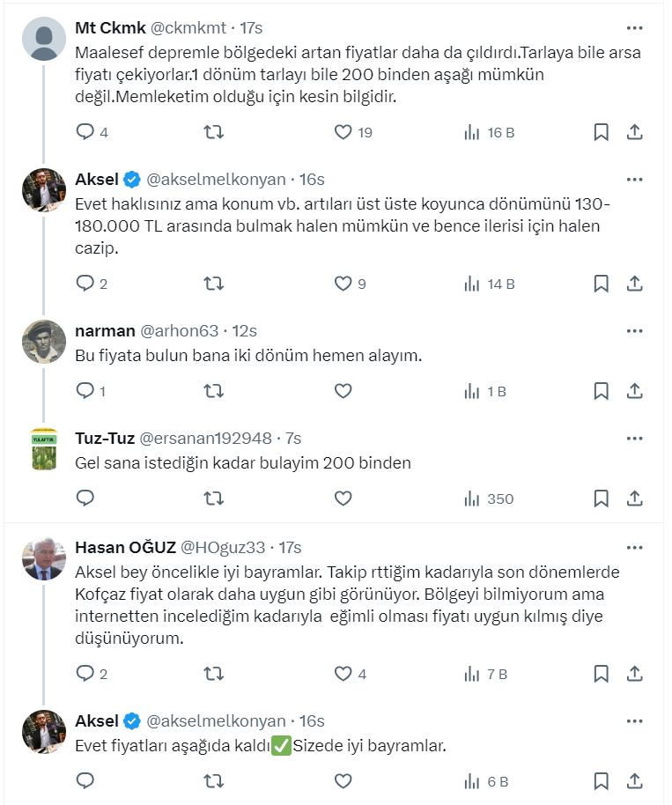Image resolution: width=672 pixels, height=805 pixels.
Task: Bookmark Aksel's last reply about fiyatları
Action: coord(601,780)
